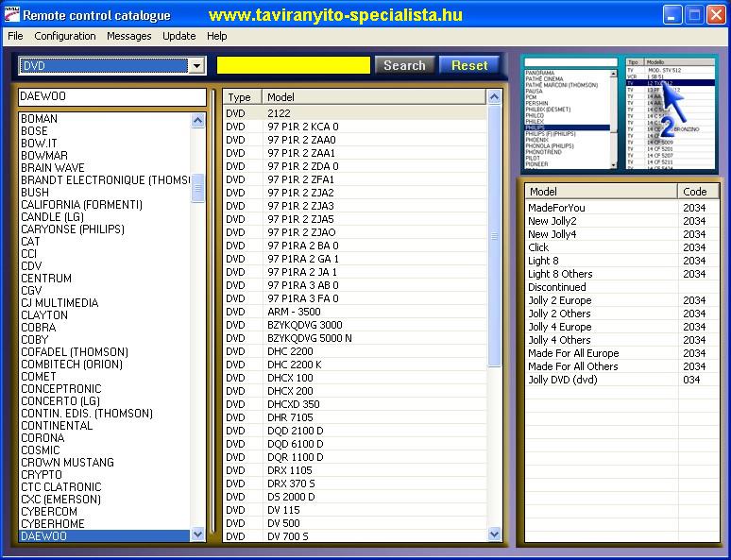Image resolution: width=731 pixels, height=560 pixels.
Task: Select CONTINENTAL brand
Action: tap(105, 425)
